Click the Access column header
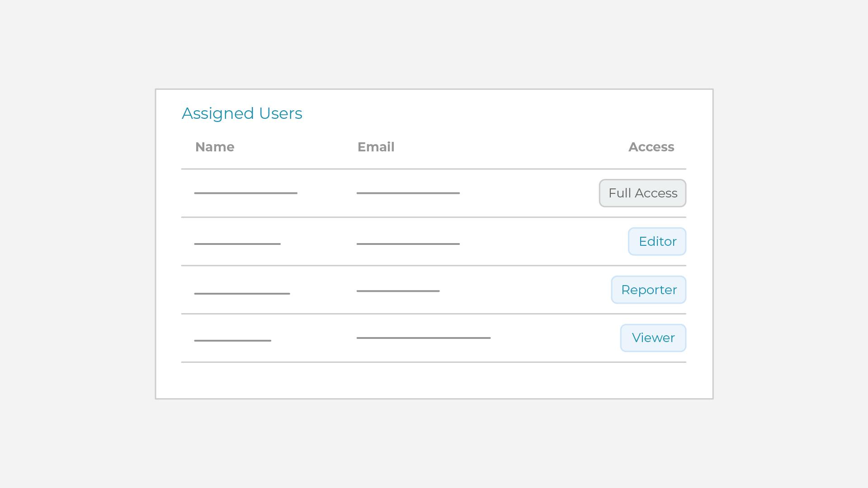This screenshot has width=868, height=488. point(651,147)
